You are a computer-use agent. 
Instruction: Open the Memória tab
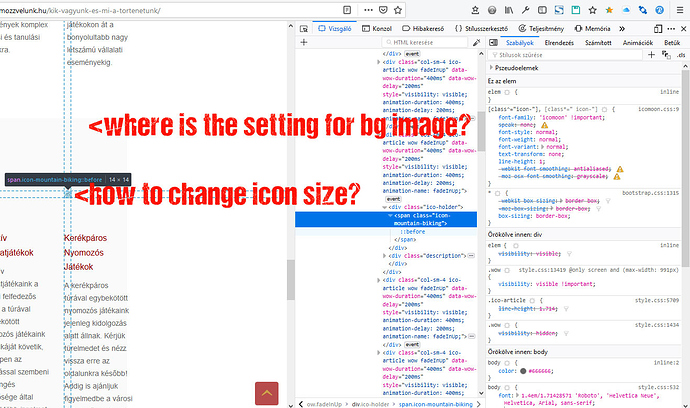click(x=592, y=29)
